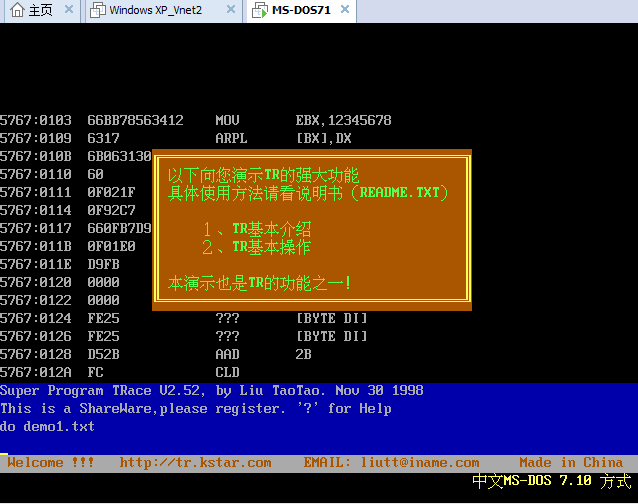Click the MOV instruction mnemonic
The image size is (638, 504).
click(x=227, y=120)
